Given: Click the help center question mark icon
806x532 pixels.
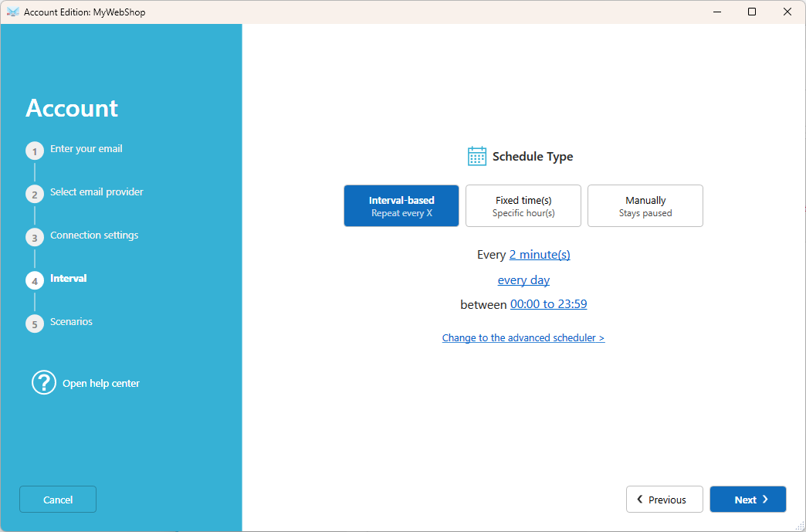Looking at the screenshot, I should [44, 383].
